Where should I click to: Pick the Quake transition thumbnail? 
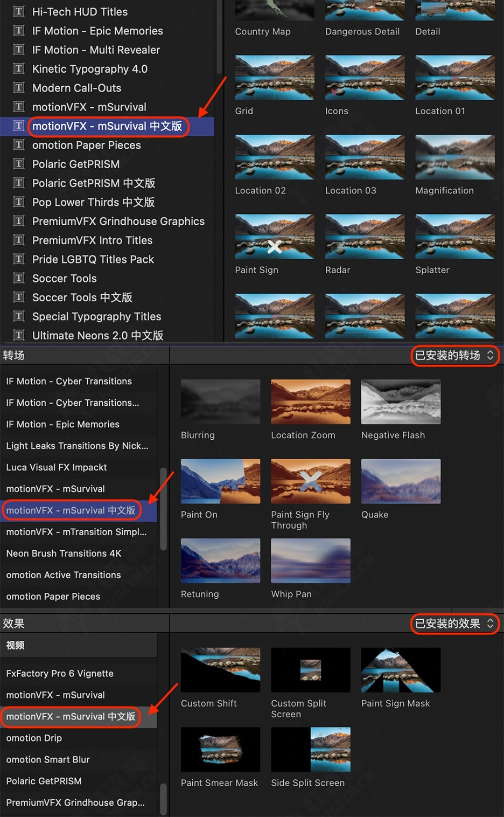[401, 481]
